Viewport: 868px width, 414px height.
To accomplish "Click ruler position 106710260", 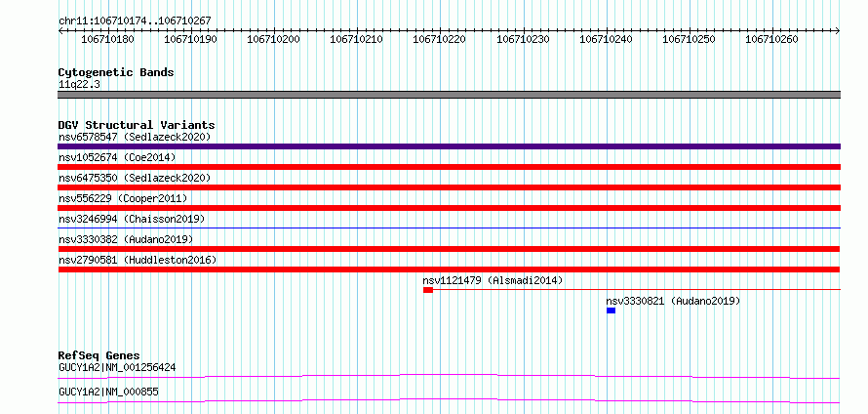I will (771, 39).
